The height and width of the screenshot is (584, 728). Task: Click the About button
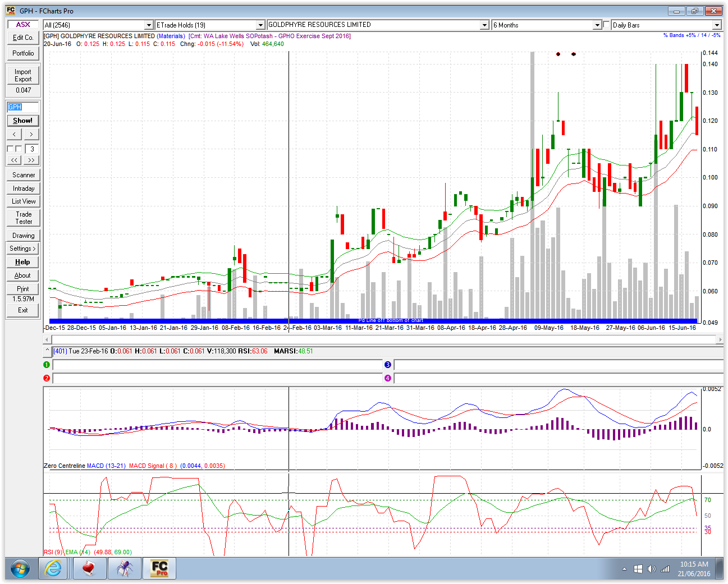click(23, 275)
